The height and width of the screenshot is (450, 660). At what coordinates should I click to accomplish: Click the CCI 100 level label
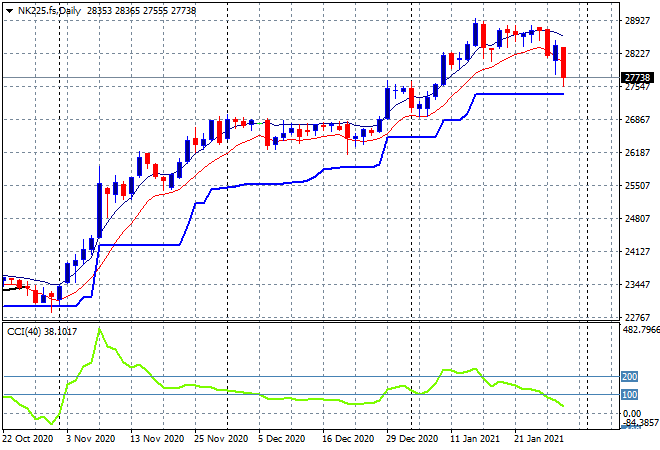(629, 395)
